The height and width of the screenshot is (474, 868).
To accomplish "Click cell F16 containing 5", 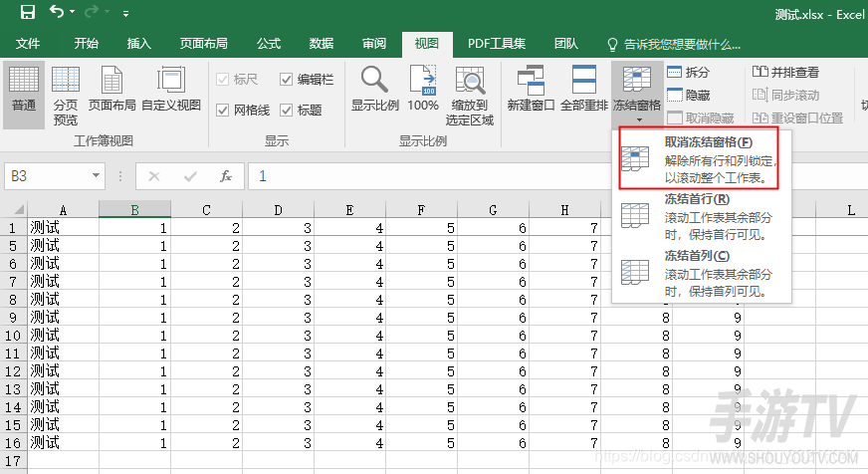I will [x=422, y=443].
